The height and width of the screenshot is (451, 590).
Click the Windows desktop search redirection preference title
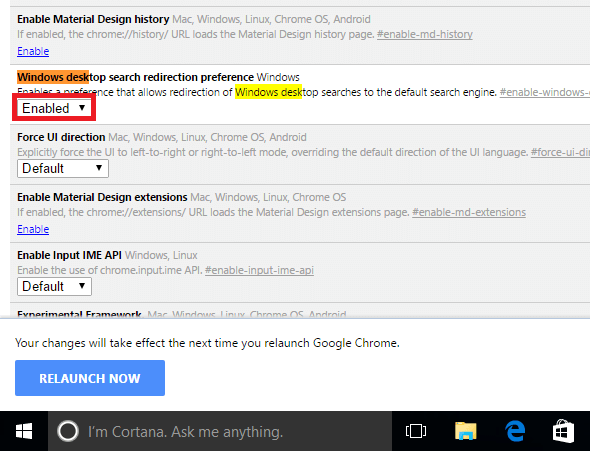tap(135, 77)
